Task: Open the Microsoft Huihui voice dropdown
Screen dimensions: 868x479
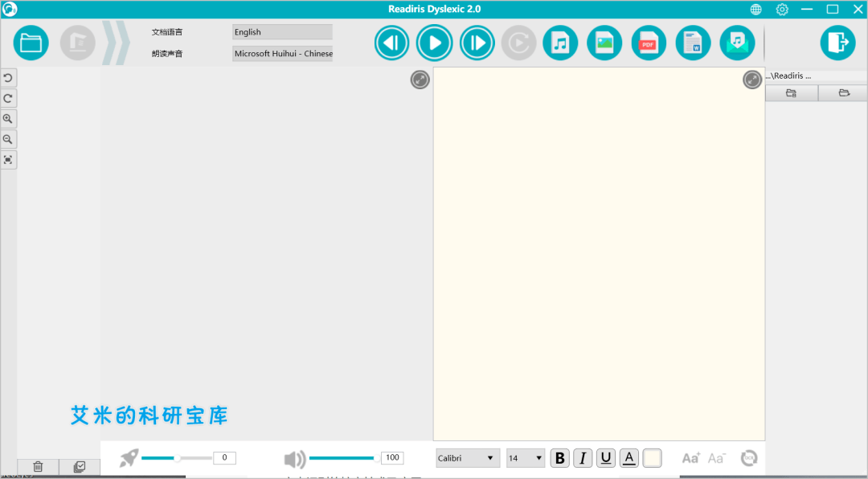Action: [282, 54]
